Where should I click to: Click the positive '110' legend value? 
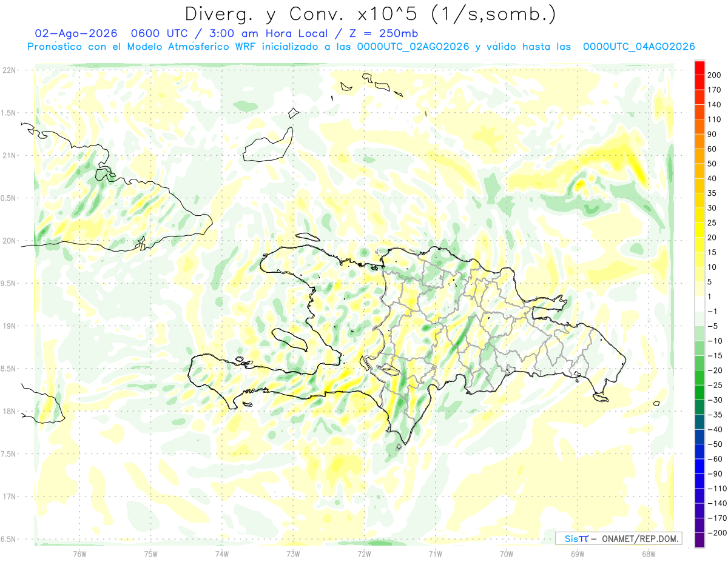[713, 119]
